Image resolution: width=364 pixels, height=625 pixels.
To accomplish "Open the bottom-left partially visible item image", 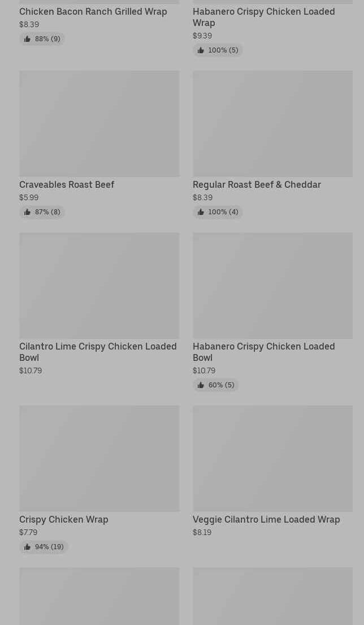I will pos(99,596).
